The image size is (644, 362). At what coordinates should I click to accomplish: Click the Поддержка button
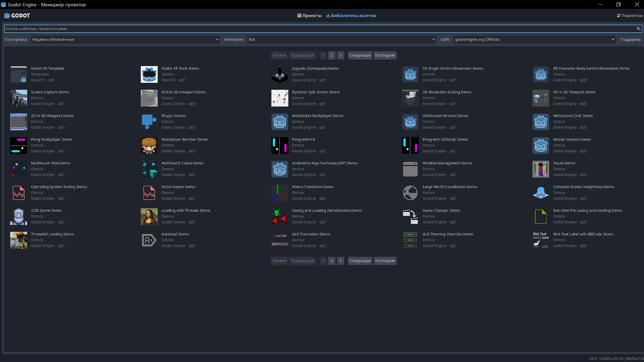[x=630, y=39]
